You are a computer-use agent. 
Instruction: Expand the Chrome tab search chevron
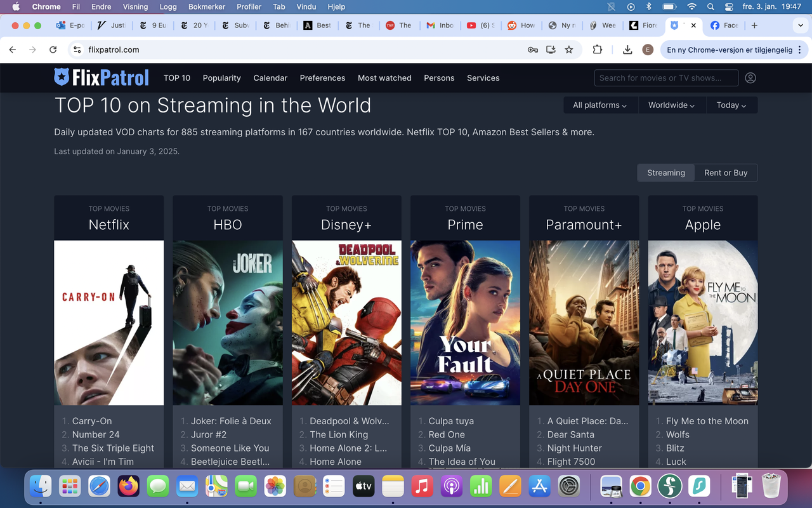[800, 25]
